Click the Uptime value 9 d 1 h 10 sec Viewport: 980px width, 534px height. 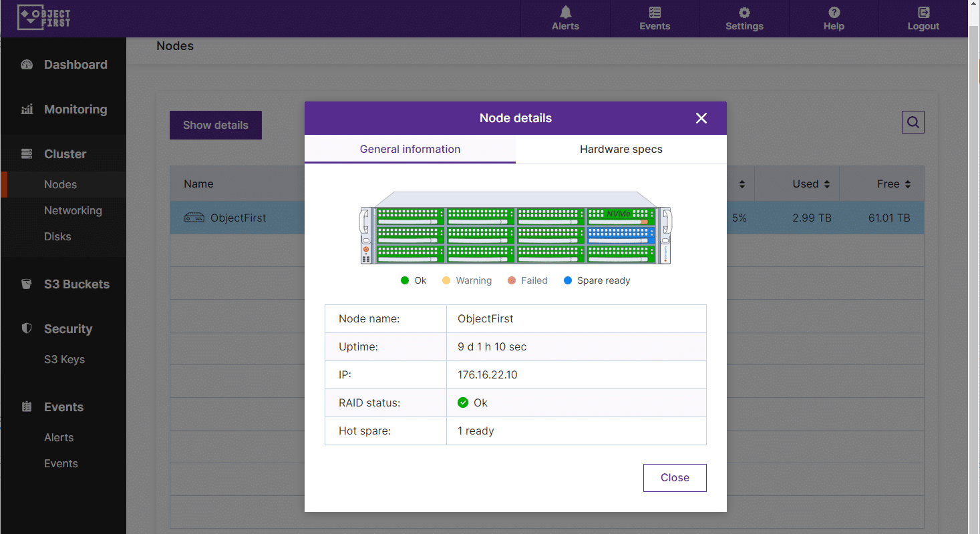[492, 346]
